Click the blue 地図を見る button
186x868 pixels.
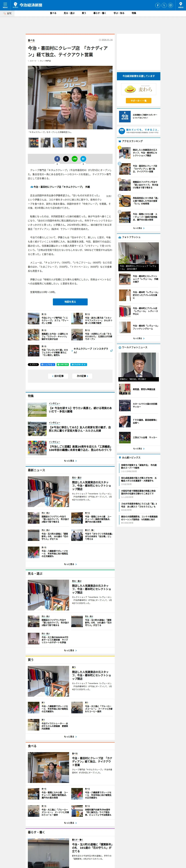[x=70, y=302]
